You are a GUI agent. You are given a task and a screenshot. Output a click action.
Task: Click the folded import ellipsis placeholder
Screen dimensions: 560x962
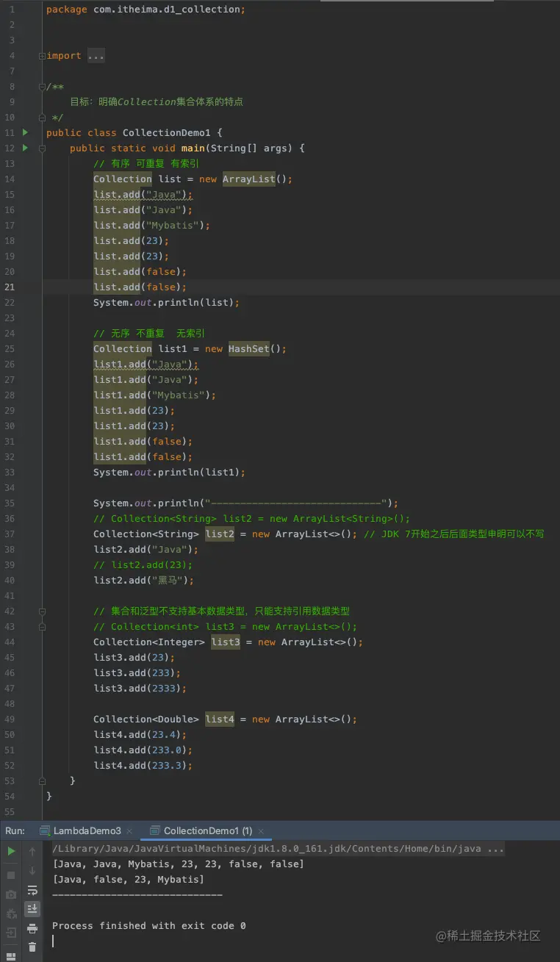[x=96, y=56]
